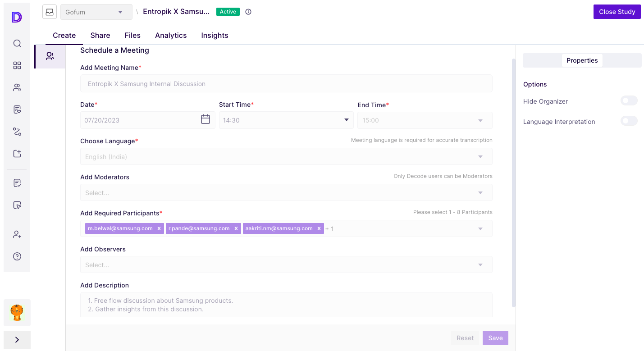Open the Start Time dropdown
Image resolution: width=644 pixels, height=351 pixels.
[x=286, y=120]
